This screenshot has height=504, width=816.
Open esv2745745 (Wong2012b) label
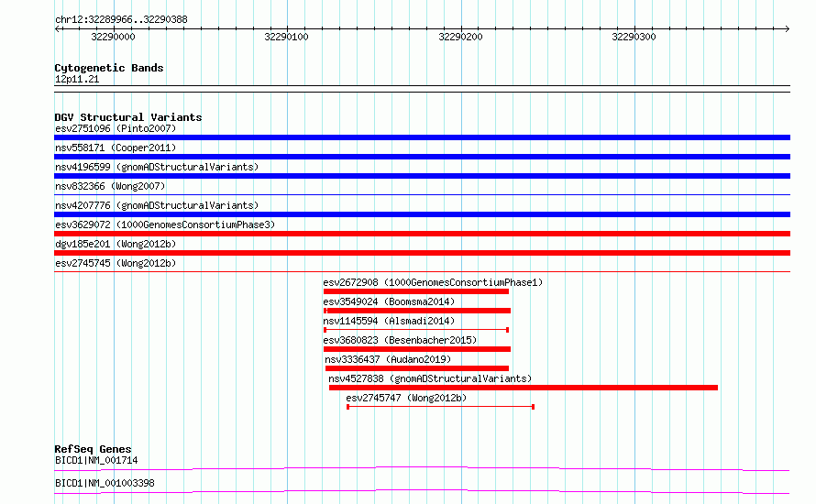click(116, 263)
